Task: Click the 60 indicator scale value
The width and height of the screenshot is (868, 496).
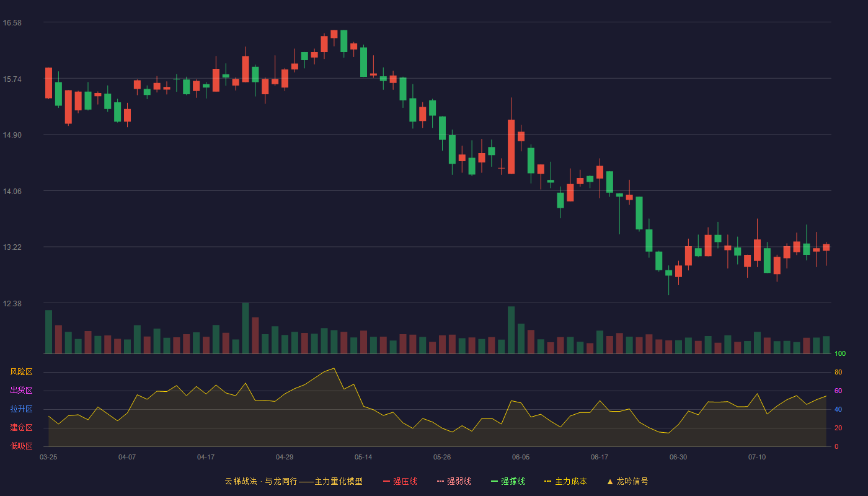Action: click(838, 391)
